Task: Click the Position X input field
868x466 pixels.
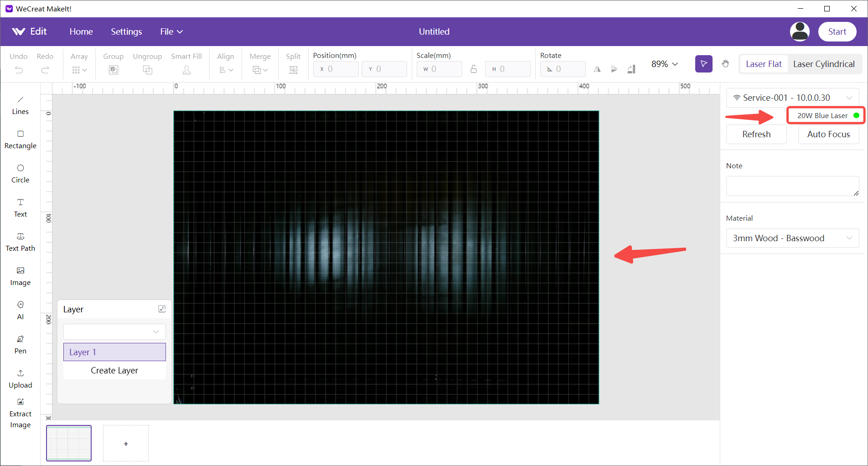Action: (x=336, y=69)
